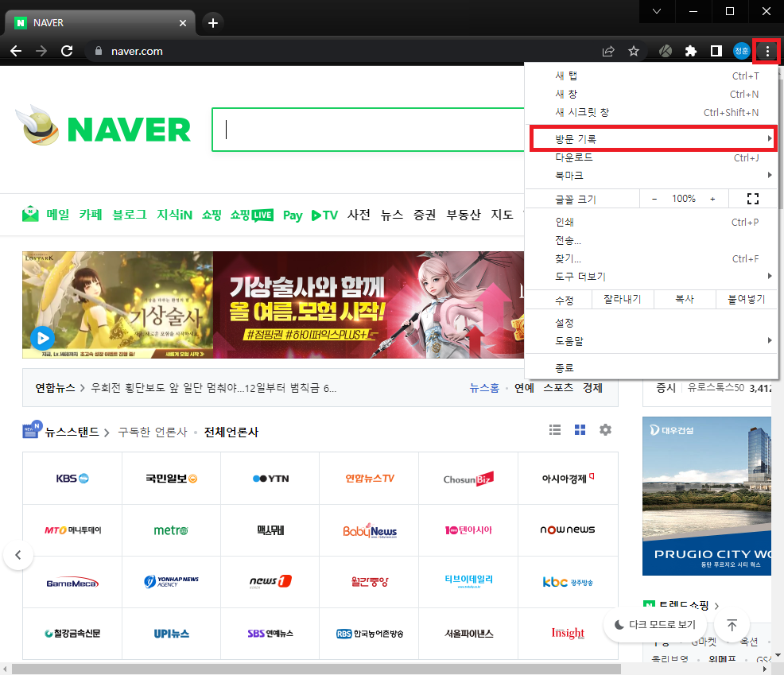The width and height of the screenshot is (784, 675).
Task: Open the Pay link
Action: (293, 215)
